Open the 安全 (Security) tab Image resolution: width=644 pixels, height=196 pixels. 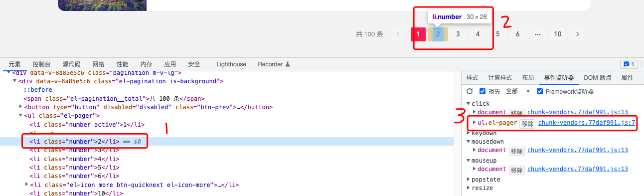coord(194,64)
